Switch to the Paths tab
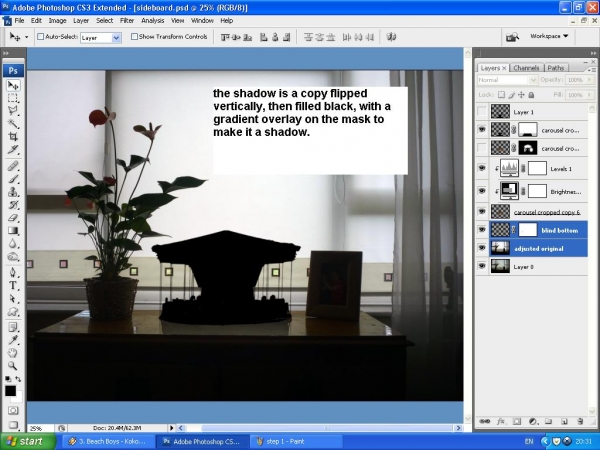 [556, 68]
